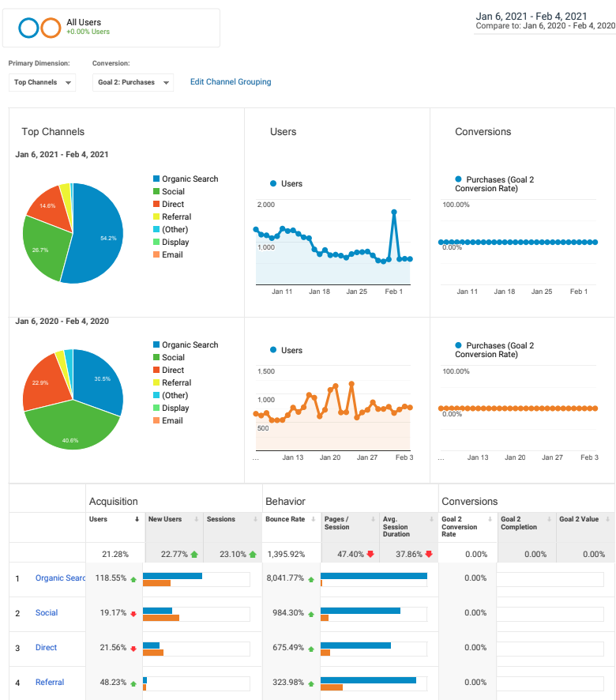Open the Top Channels primary dimension dropdown
Screen dimensions: 616x700
pos(43,82)
